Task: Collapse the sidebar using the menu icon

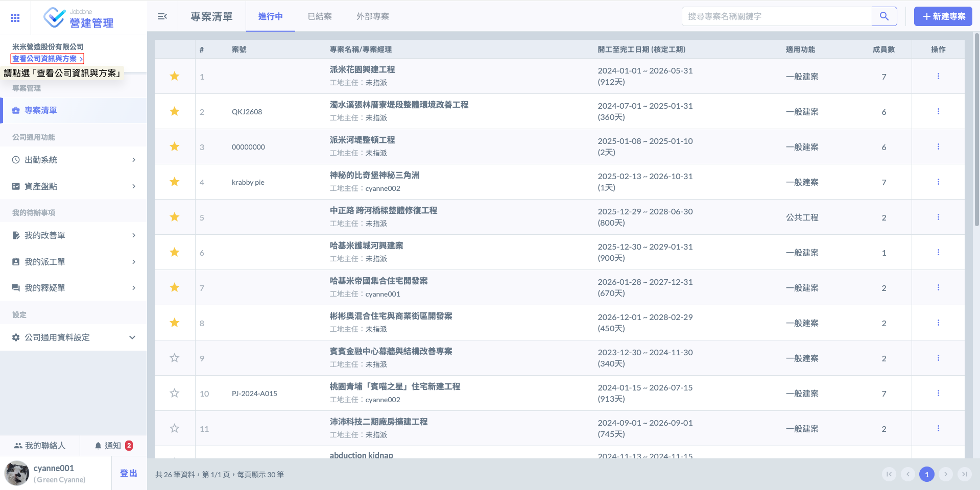Action: click(x=162, y=16)
